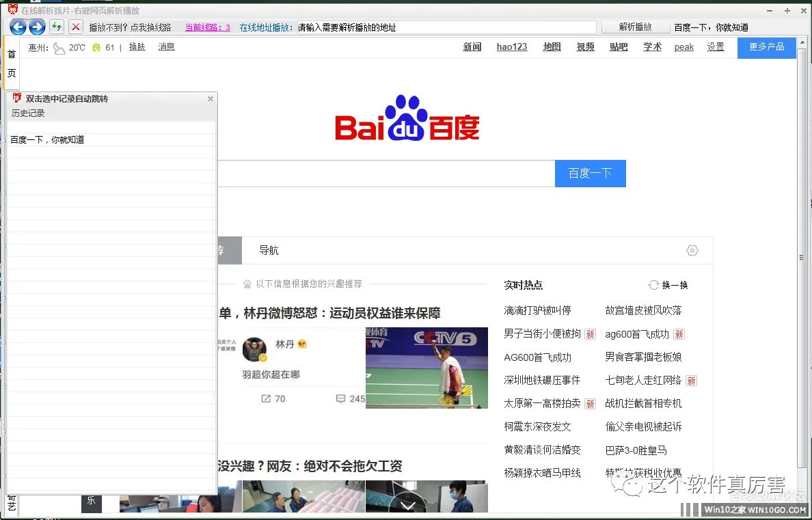Viewport: 812px width, 520px height.
Task: Open the hao123 link
Action: tap(512, 47)
